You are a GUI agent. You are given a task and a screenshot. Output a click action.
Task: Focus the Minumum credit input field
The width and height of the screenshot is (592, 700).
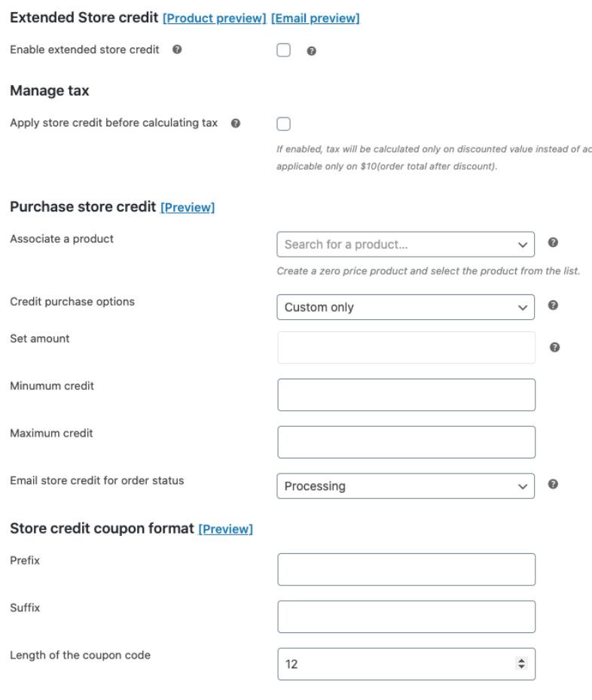click(x=406, y=395)
